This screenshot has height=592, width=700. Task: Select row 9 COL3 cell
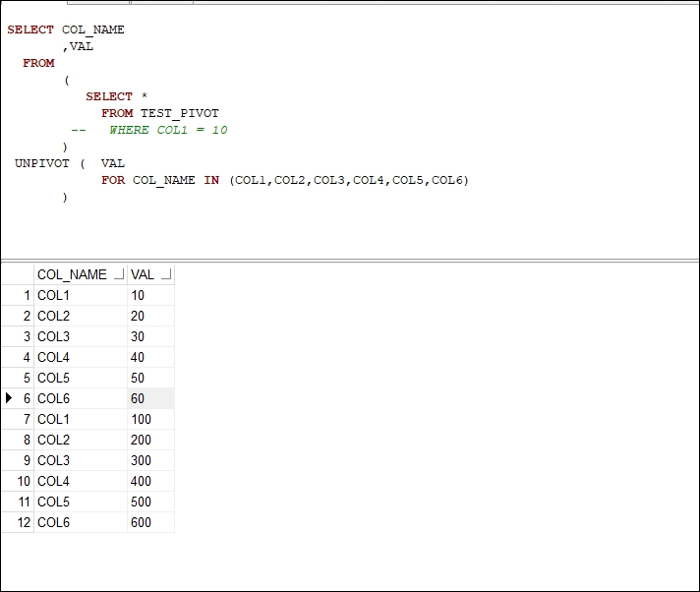tap(81, 460)
